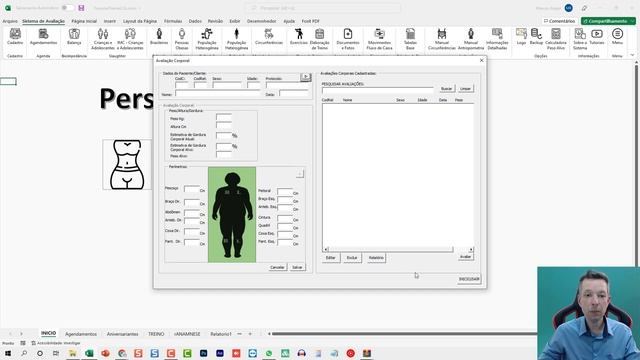Select the Agendamentos sheet tab
Image resolution: width=640 pixels, height=360 pixels.
81,334
